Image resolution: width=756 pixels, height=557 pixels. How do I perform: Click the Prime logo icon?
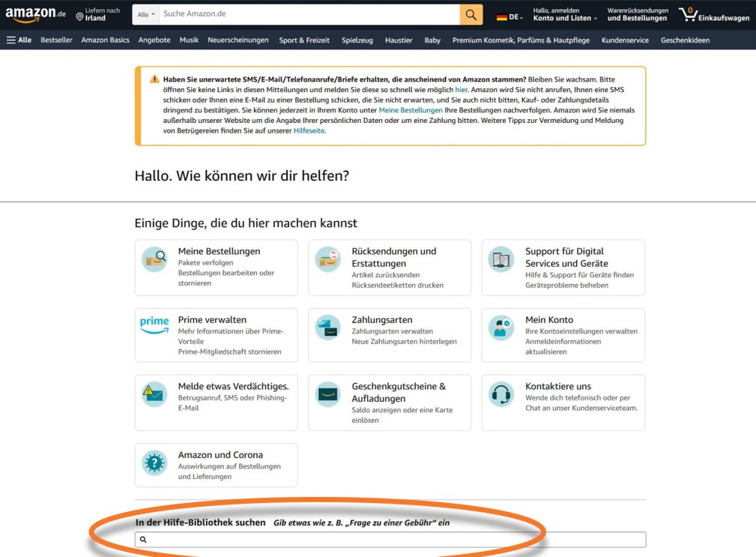[154, 325]
